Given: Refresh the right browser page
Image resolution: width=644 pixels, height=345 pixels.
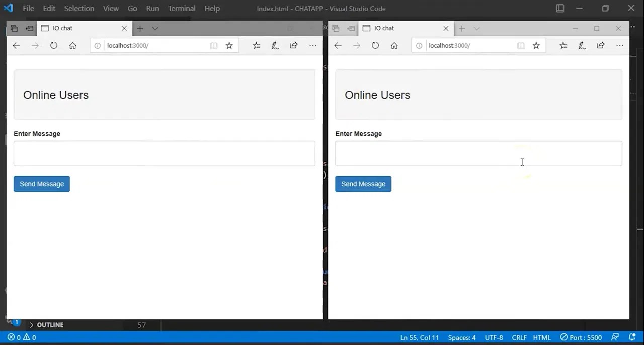Looking at the screenshot, I should 375,45.
